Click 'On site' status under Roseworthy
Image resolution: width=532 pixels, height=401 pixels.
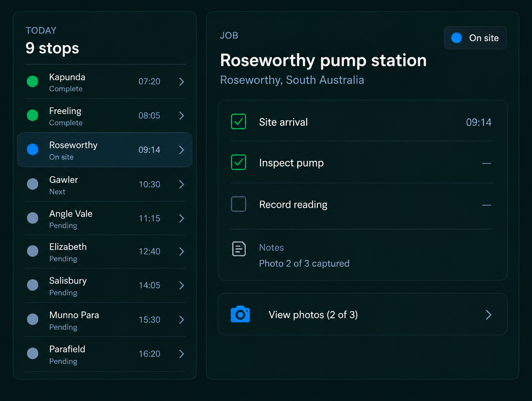(x=61, y=157)
